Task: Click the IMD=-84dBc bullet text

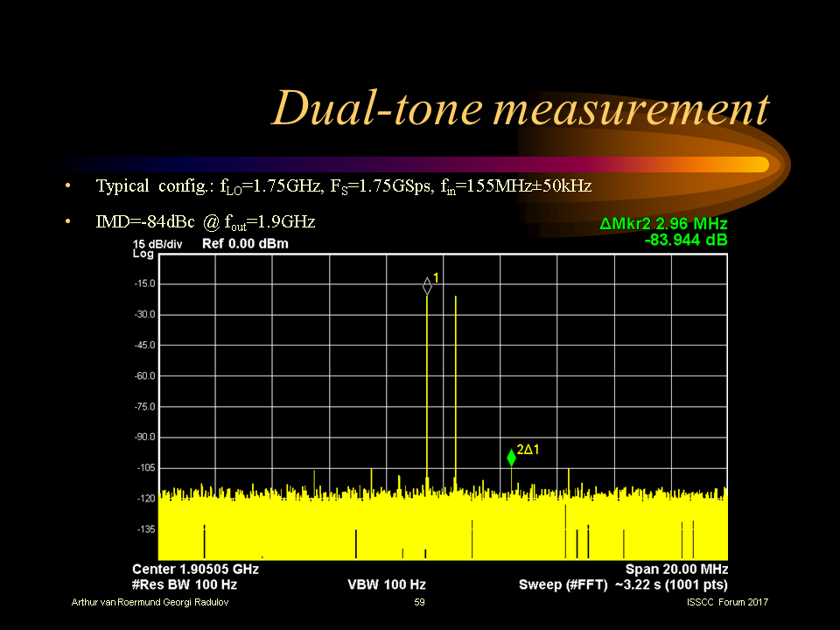Action: (205, 222)
